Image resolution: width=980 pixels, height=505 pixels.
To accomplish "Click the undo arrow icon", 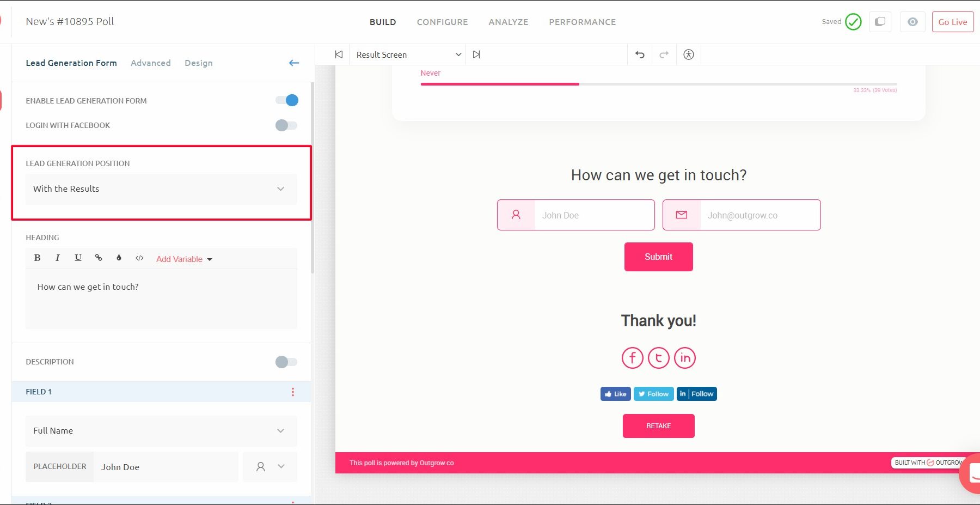I will coord(640,54).
